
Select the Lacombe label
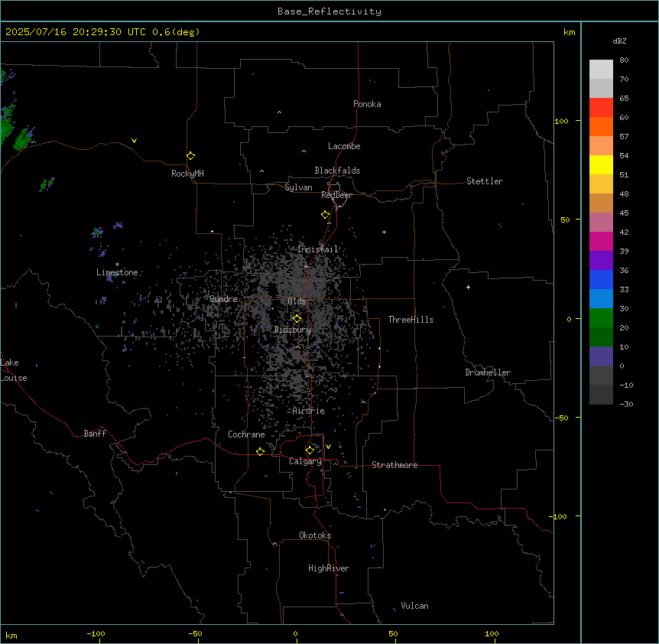point(344,146)
